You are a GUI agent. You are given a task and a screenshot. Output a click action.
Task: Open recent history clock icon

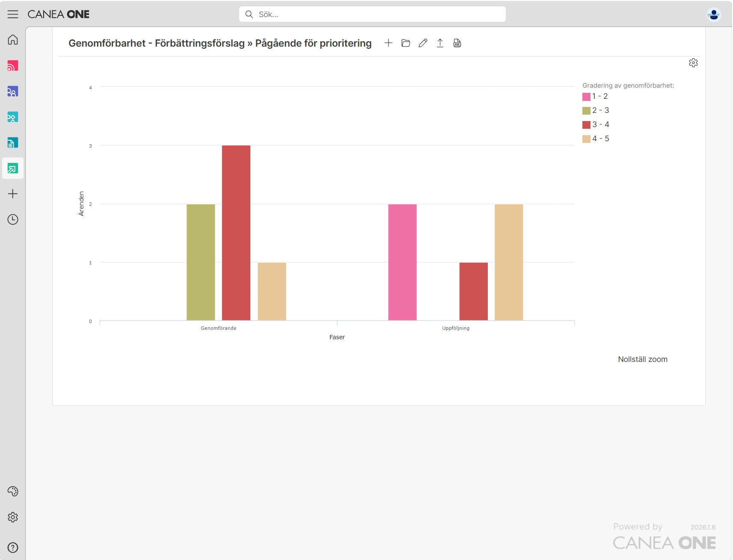(13, 219)
